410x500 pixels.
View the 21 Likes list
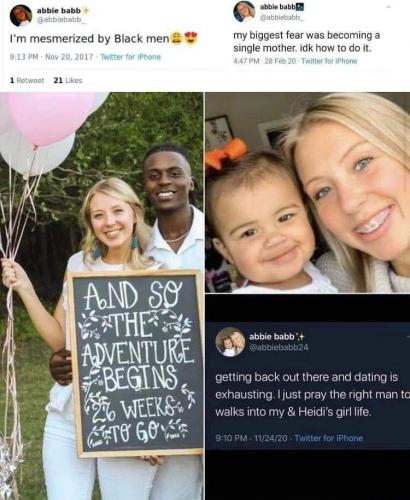coord(68,80)
